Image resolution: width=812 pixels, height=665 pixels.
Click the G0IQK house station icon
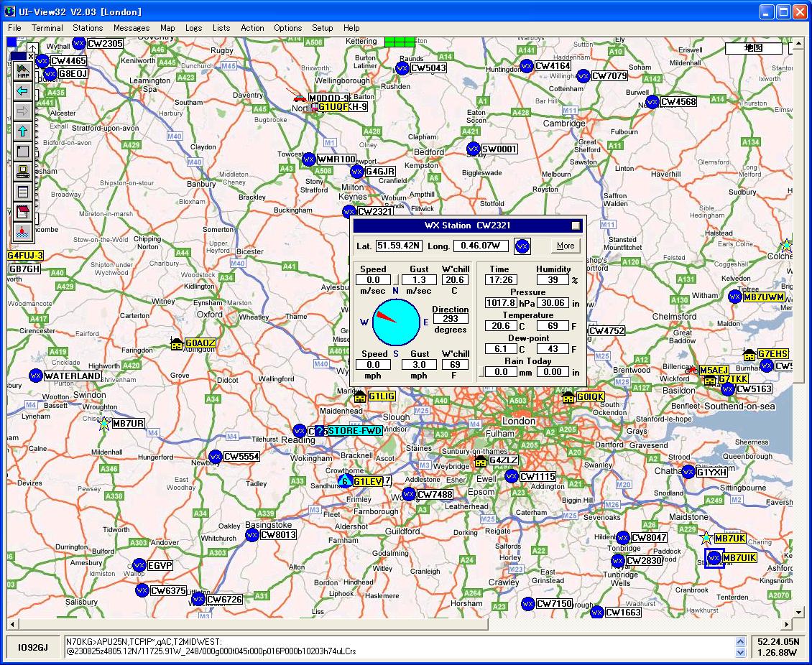tap(568, 397)
